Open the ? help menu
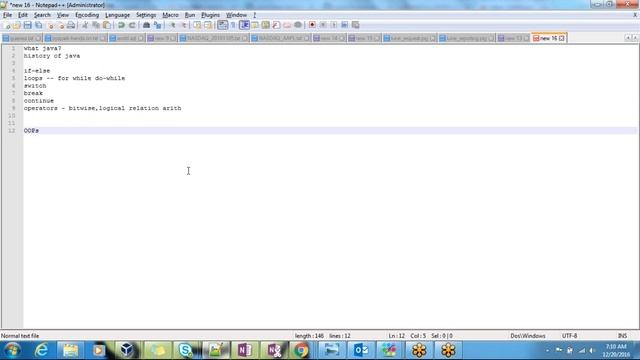 tap(254, 15)
